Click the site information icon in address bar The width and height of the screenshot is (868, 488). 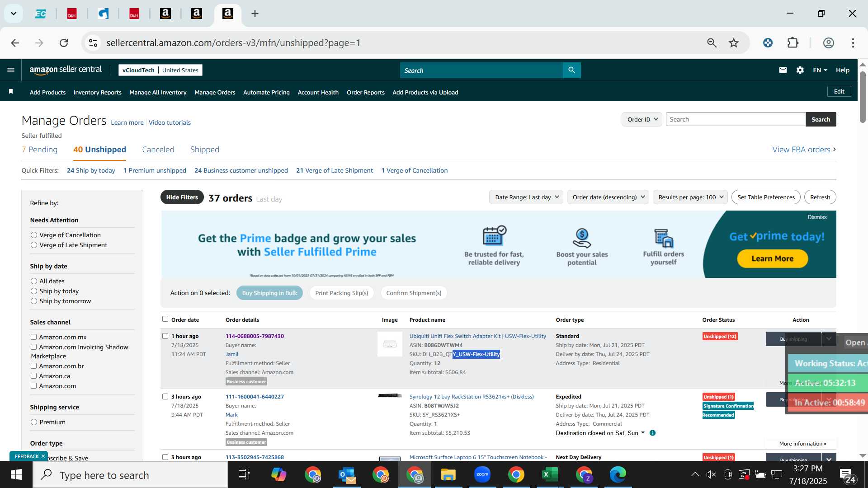click(x=93, y=43)
